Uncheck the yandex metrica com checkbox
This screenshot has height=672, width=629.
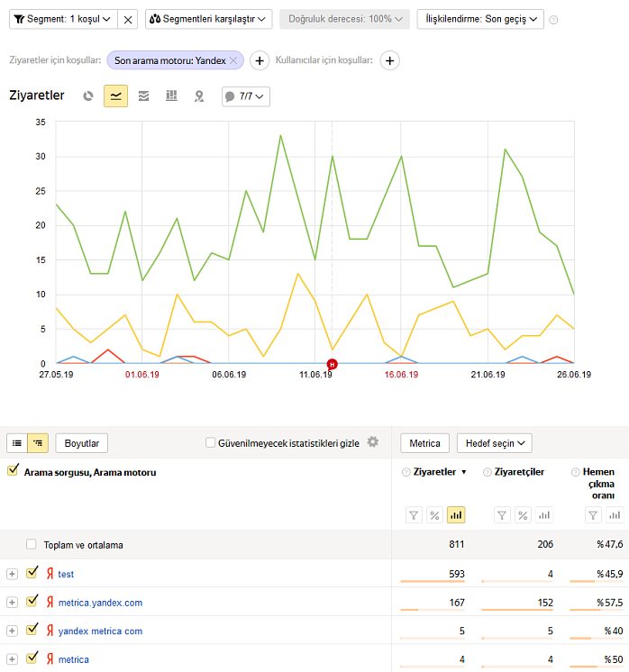(32, 629)
